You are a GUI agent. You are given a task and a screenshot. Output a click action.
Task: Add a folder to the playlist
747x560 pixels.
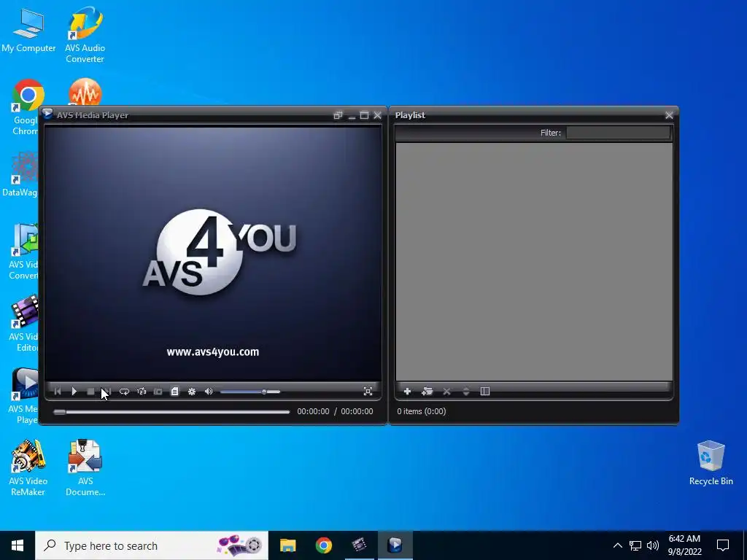[427, 392]
